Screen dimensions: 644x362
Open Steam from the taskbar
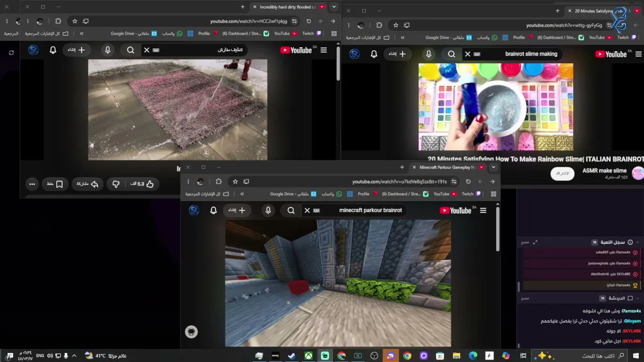point(292,356)
